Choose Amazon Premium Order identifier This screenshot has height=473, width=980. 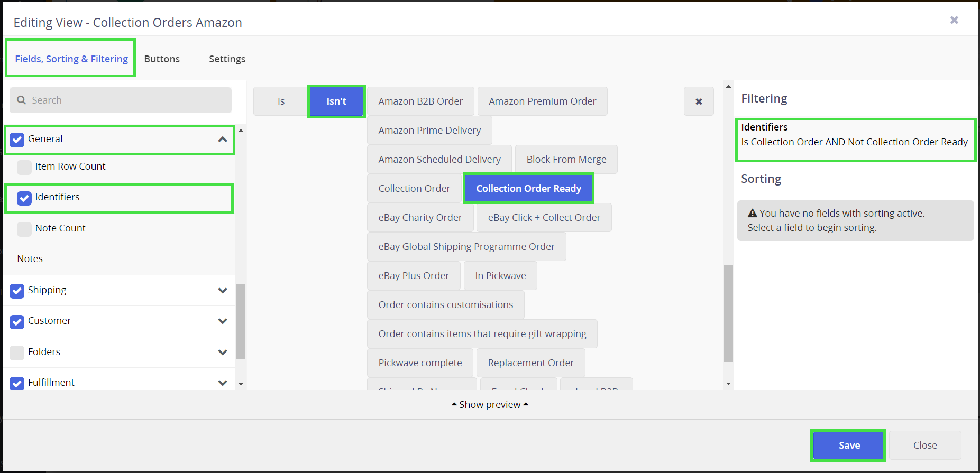tap(542, 101)
